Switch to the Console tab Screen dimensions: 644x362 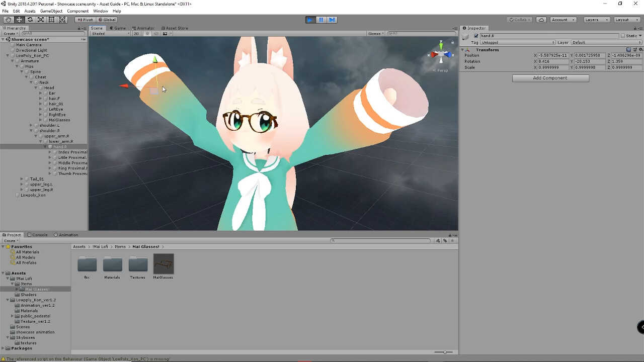coord(38,235)
